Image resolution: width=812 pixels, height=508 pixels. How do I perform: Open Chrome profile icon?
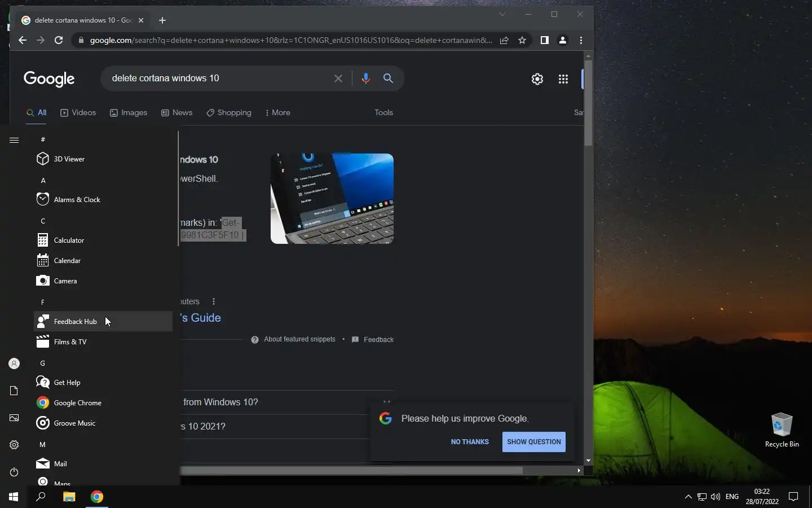(563, 40)
